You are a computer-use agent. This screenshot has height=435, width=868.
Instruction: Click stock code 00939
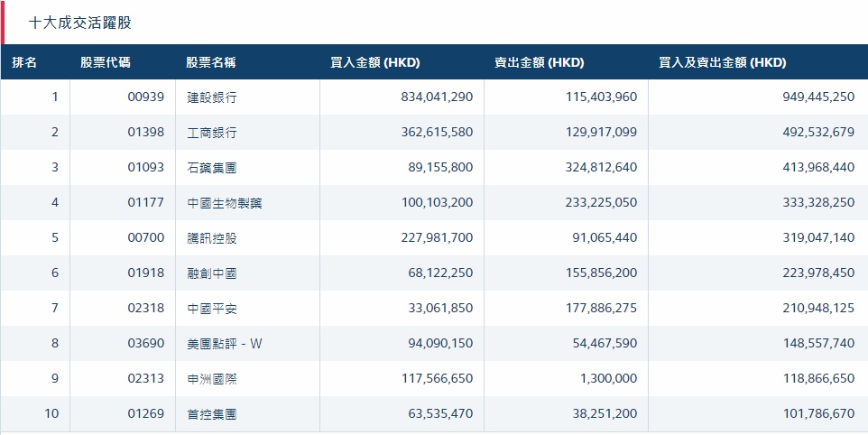(x=146, y=97)
